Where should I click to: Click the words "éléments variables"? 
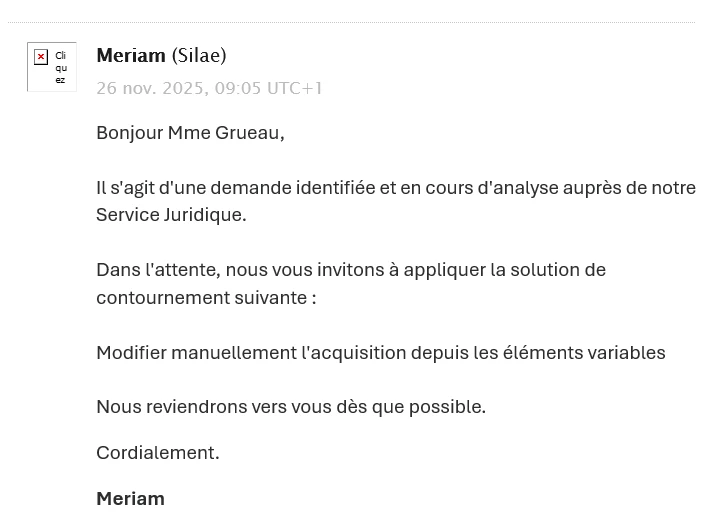pos(597,353)
